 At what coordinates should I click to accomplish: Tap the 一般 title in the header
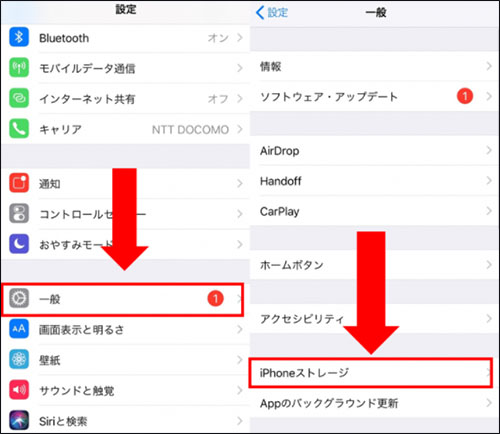(x=376, y=13)
